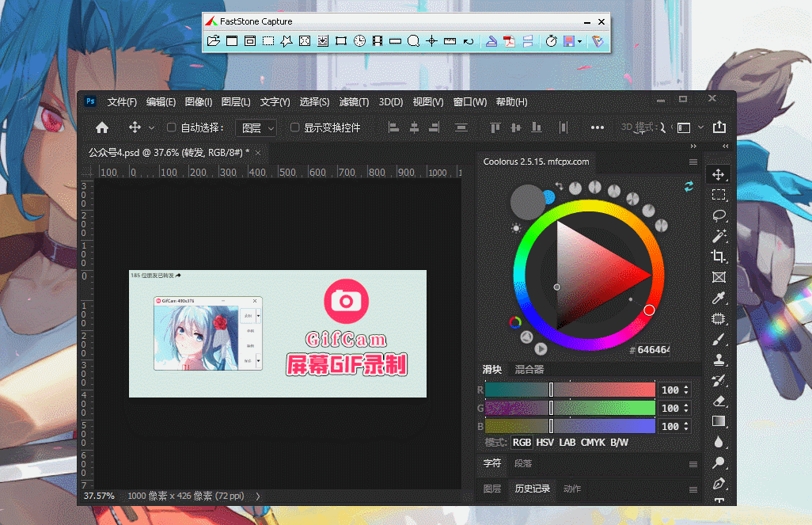Open the 图层 dropdown in options bar

[258, 127]
